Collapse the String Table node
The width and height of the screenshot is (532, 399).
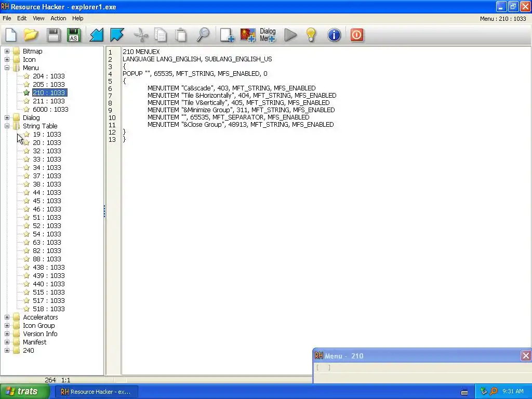pyautogui.click(x=7, y=126)
